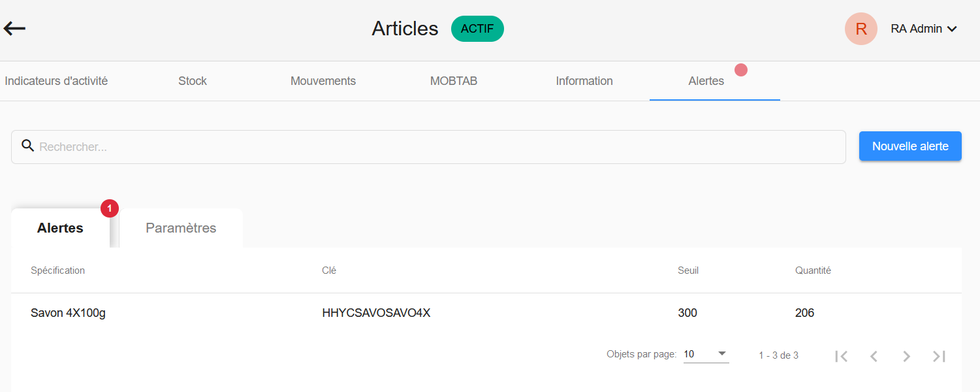The image size is (980, 392).
Task: Open the objects per page dropdown
Action: [x=705, y=354]
